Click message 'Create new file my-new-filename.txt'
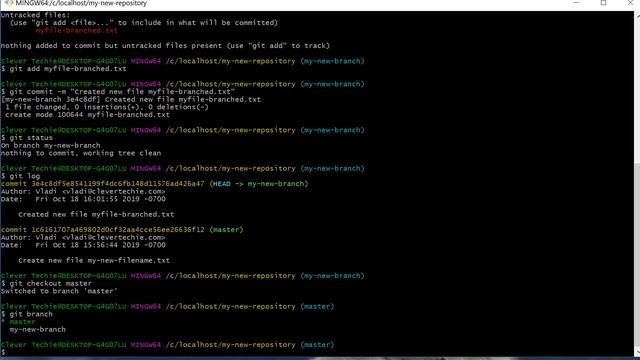This screenshot has height=360, width=640. point(94,261)
